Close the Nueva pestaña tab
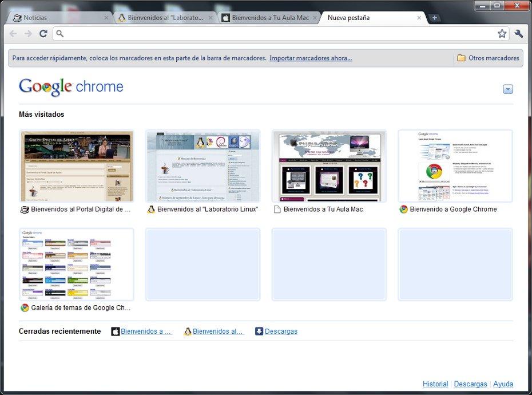This screenshot has width=532, height=395. click(x=419, y=18)
